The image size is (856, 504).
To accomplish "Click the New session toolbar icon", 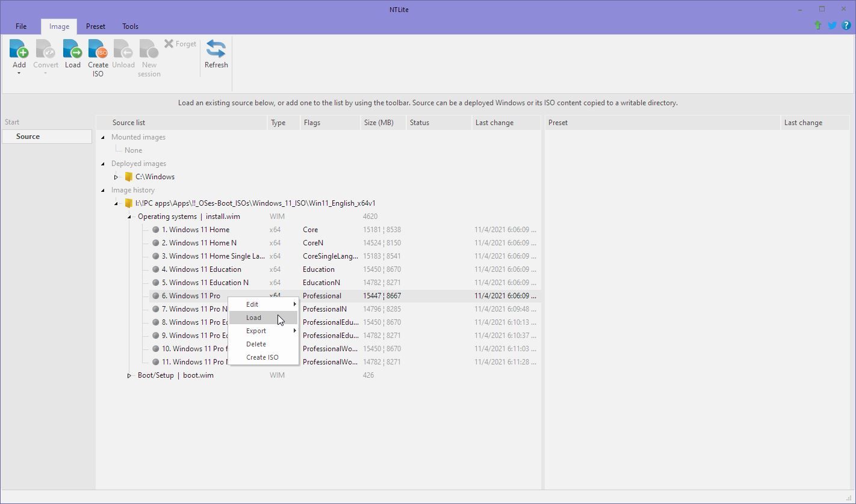I will point(149,49).
